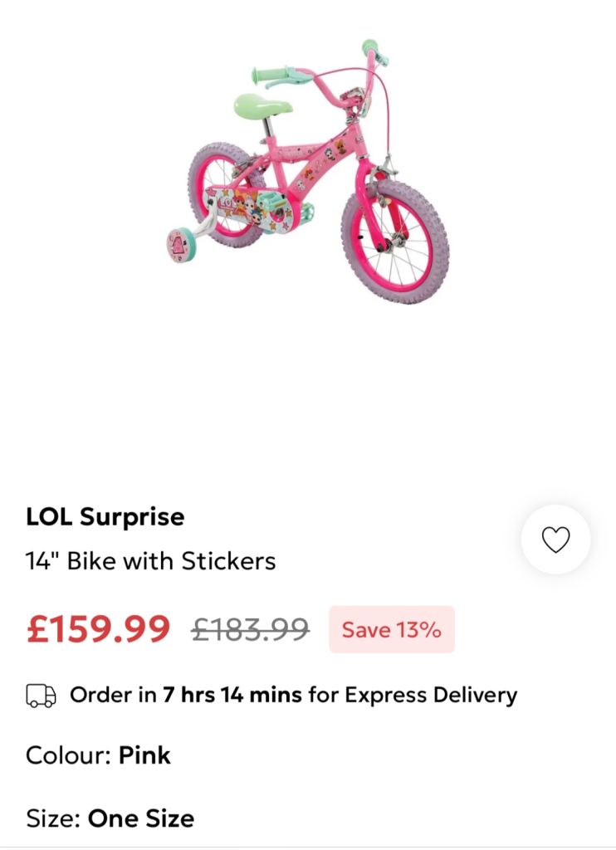The width and height of the screenshot is (616, 850).
Task: Click the 7 hrs 14 mins countdown text
Action: [232, 695]
